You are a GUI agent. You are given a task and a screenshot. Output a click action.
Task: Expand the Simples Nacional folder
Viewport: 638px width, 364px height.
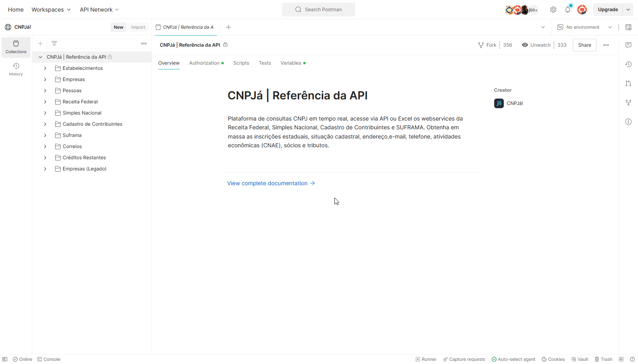point(45,113)
